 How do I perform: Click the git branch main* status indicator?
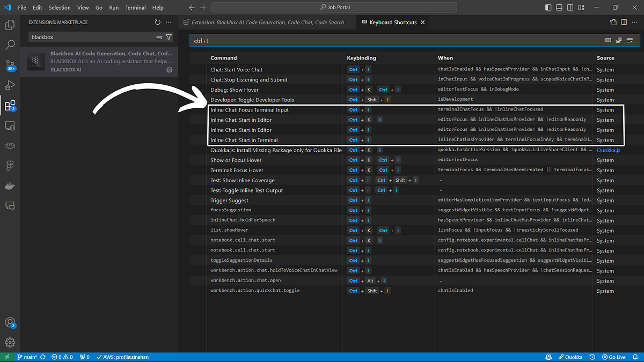pyautogui.click(x=28, y=357)
